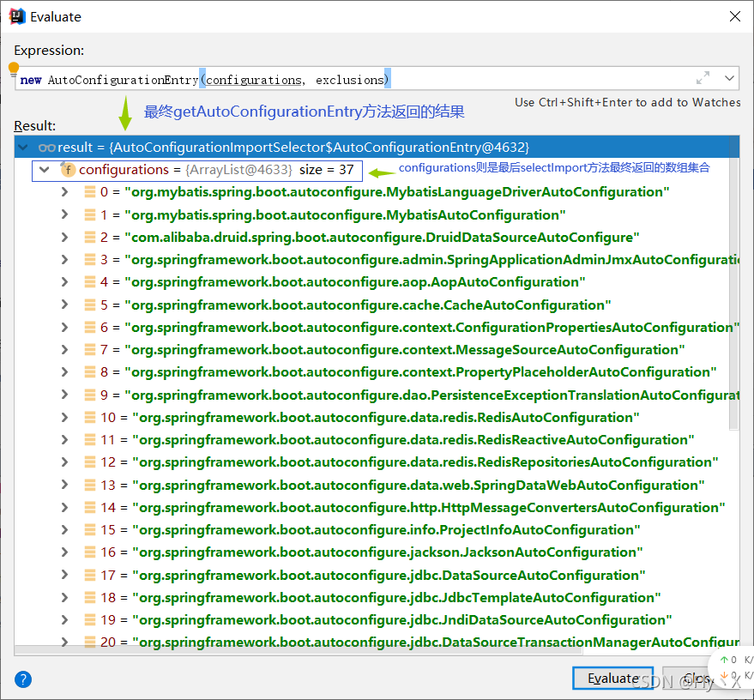This screenshot has width=754, height=700.
Task: Select row 19 JndiDataSourceAutoConfiguration
Action: click(377, 619)
